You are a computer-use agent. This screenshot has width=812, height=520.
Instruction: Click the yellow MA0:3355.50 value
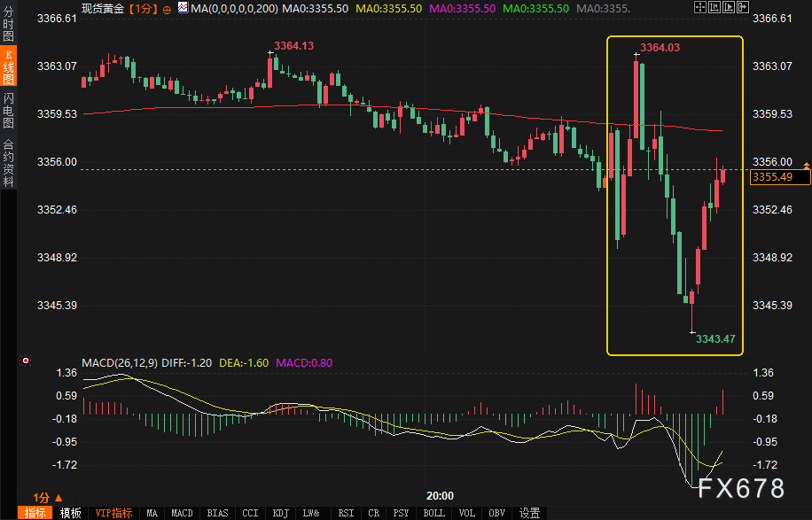(388, 9)
